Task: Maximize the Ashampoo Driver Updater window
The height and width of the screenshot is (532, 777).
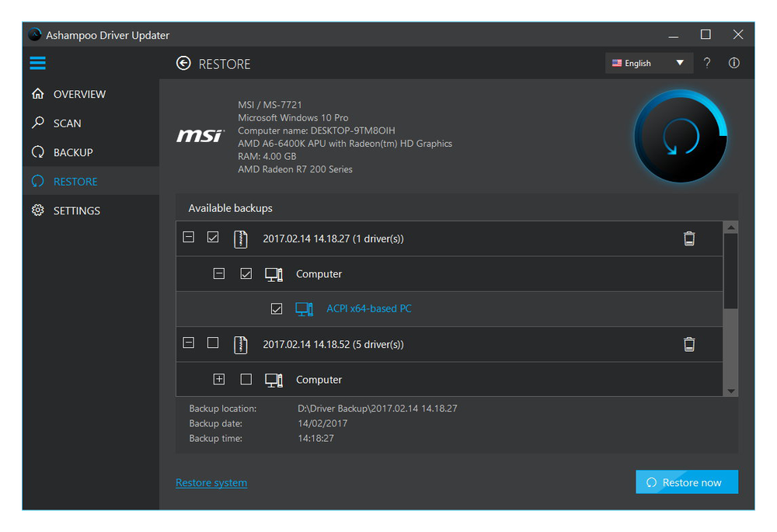Action: (x=706, y=35)
